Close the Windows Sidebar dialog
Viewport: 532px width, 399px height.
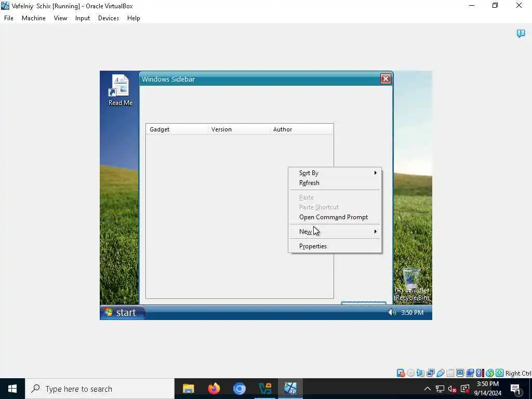click(x=385, y=79)
